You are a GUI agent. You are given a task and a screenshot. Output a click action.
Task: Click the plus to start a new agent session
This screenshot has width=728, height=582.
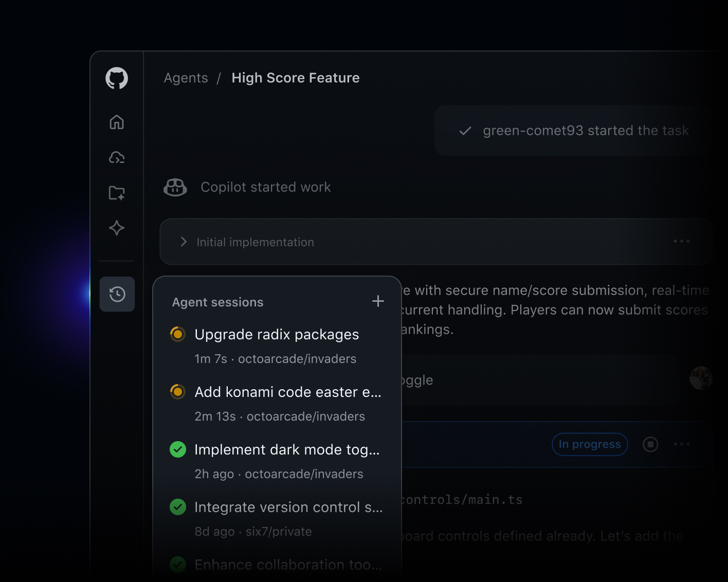[378, 301]
